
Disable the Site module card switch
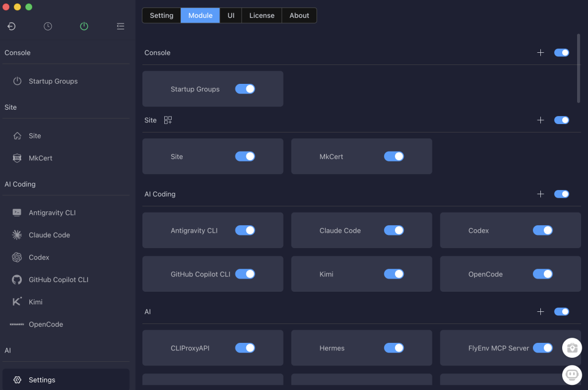245,156
